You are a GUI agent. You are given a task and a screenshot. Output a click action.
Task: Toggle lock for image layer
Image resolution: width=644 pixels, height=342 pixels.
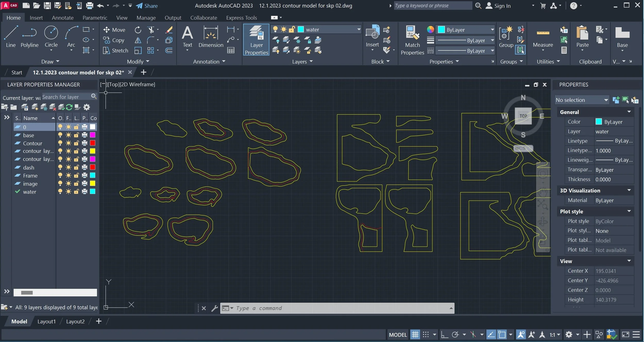[x=76, y=183]
